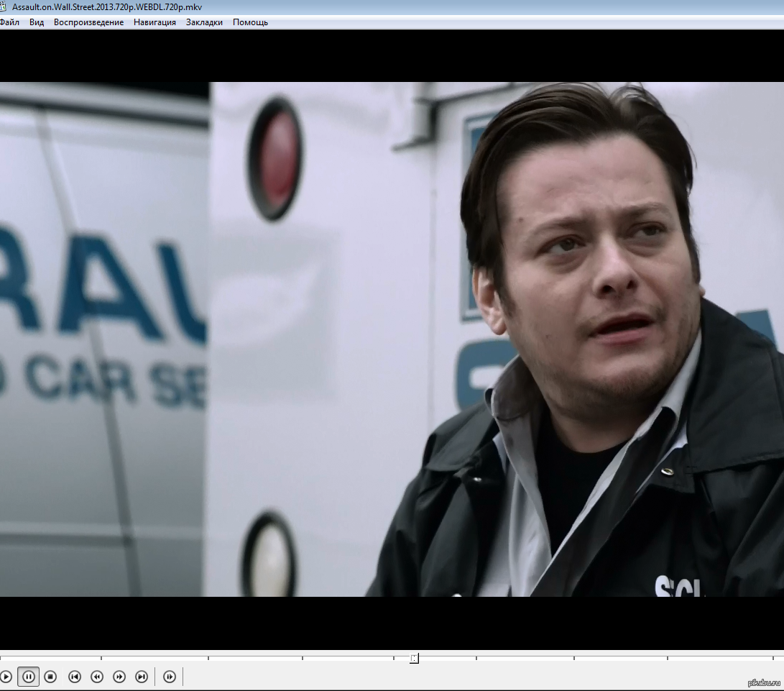
Task: Click the frame step button
Action: 170,677
